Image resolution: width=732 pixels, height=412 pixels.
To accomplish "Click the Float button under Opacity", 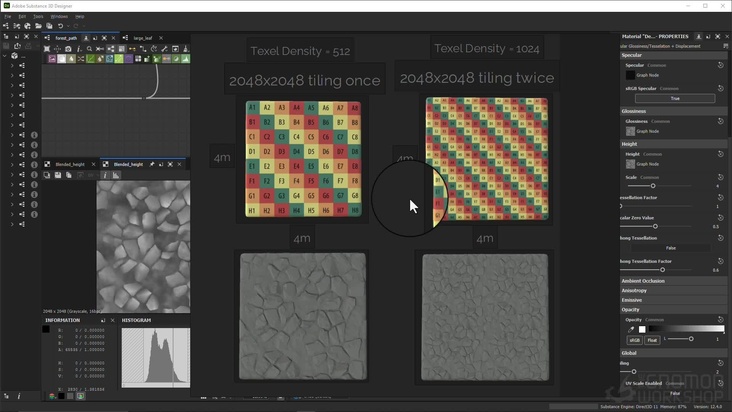I will (x=651, y=340).
